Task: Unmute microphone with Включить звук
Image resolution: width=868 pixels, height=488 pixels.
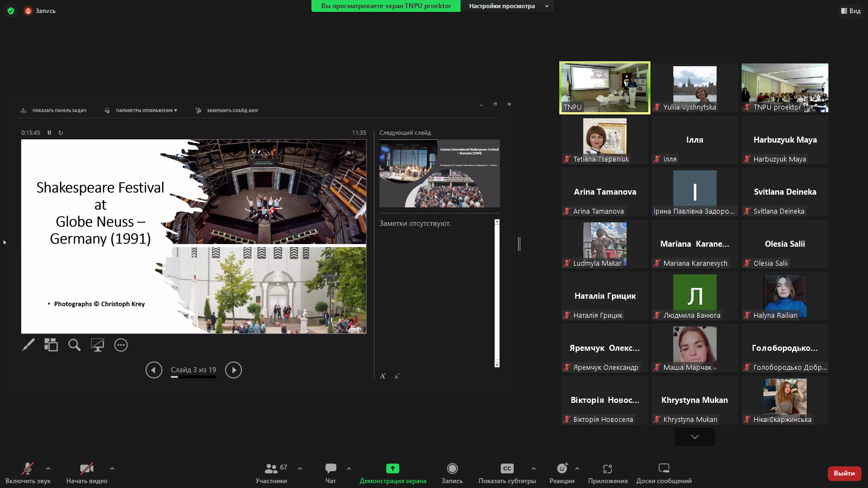Action: coord(28,472)
